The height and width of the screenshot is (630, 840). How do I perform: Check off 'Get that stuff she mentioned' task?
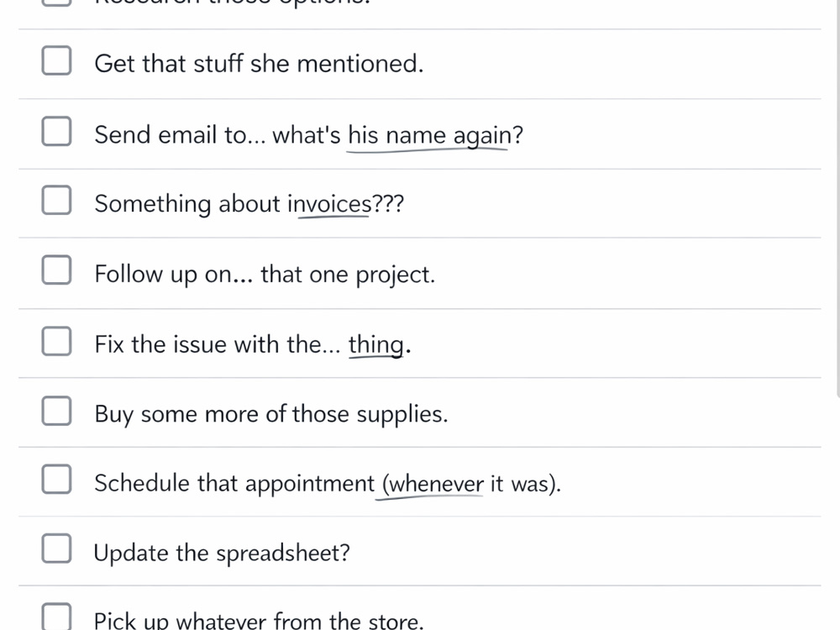click(57, 60)
